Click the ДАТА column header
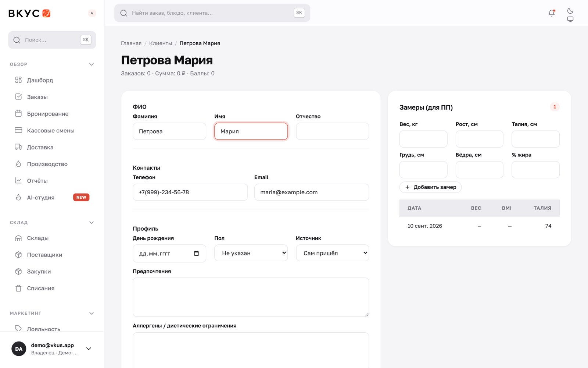The image size is (588, 368). point(414,208)
